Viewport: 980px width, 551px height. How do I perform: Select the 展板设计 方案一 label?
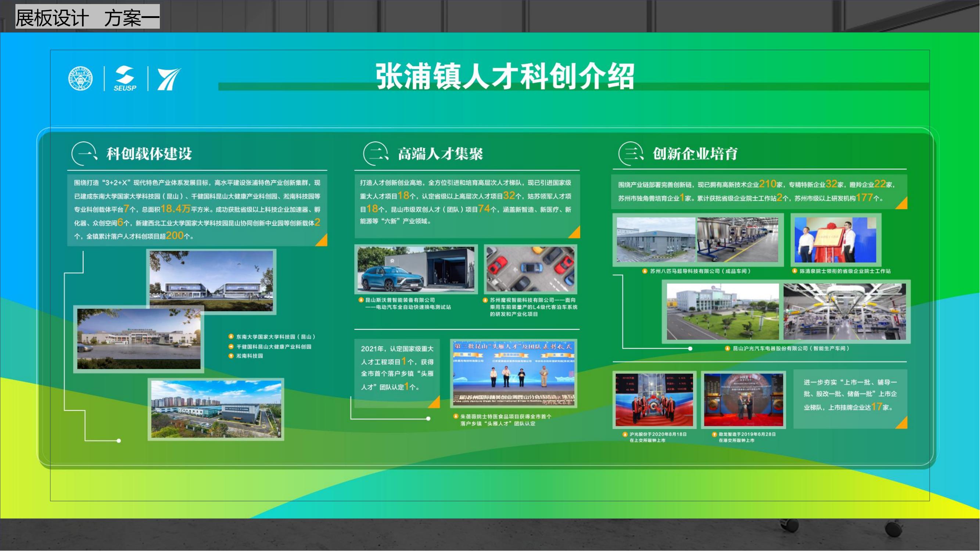[87, 17]
